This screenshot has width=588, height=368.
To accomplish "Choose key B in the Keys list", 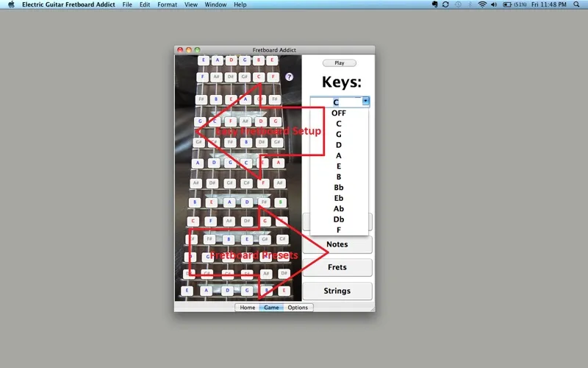I will click(x=339, y=177).
